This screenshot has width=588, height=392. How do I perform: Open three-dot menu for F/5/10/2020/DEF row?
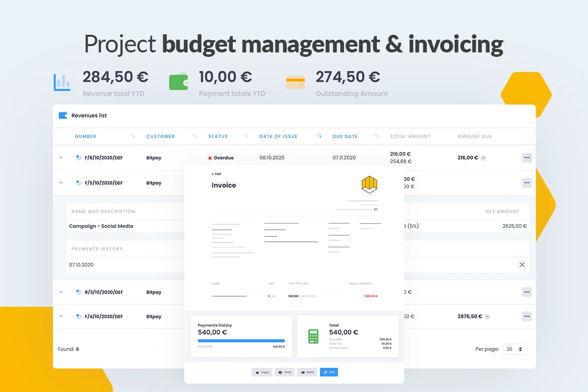click(x=527, y=183)
